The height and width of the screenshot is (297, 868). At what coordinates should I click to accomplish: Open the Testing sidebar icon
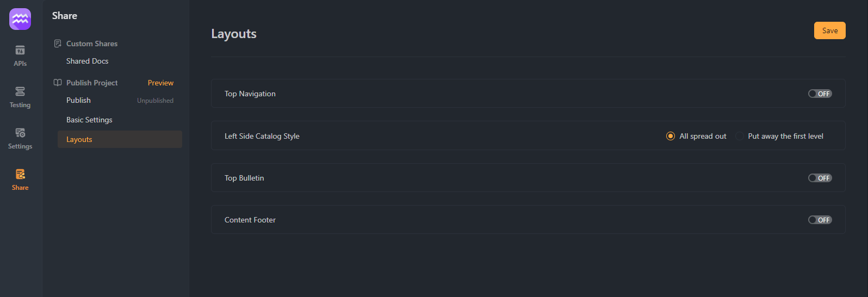click(x=20, y=91)
